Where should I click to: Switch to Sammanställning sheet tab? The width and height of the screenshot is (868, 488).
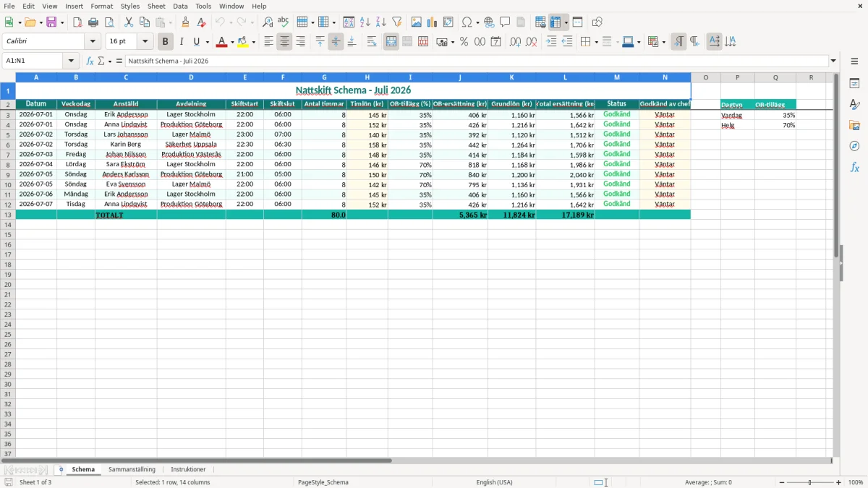132,469
